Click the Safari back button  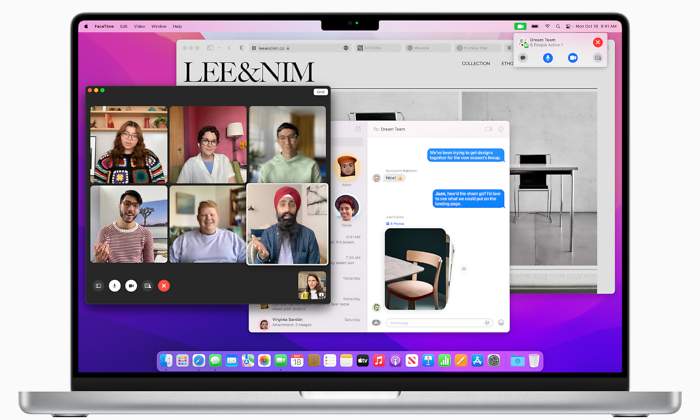click(x=229, y=48)
